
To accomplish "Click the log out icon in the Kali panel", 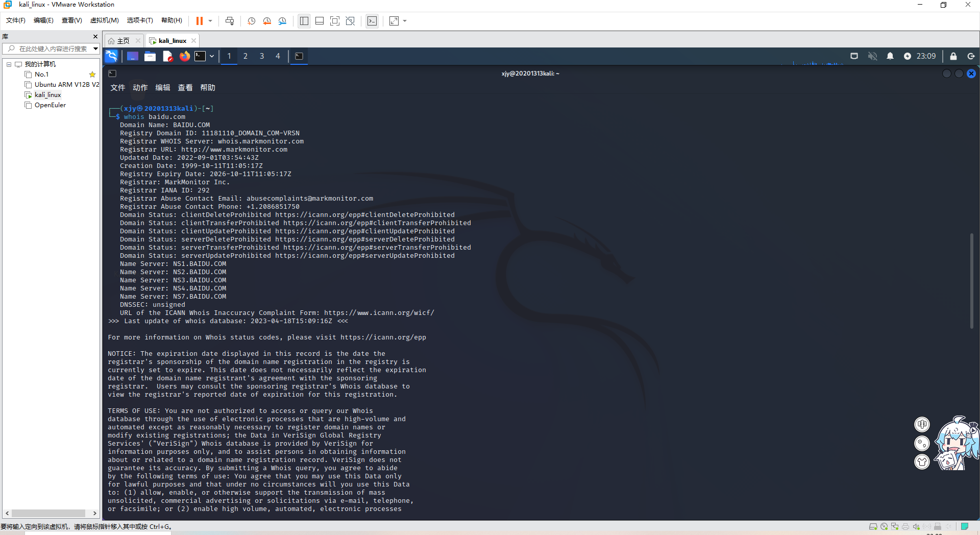I will coord(971,56).
